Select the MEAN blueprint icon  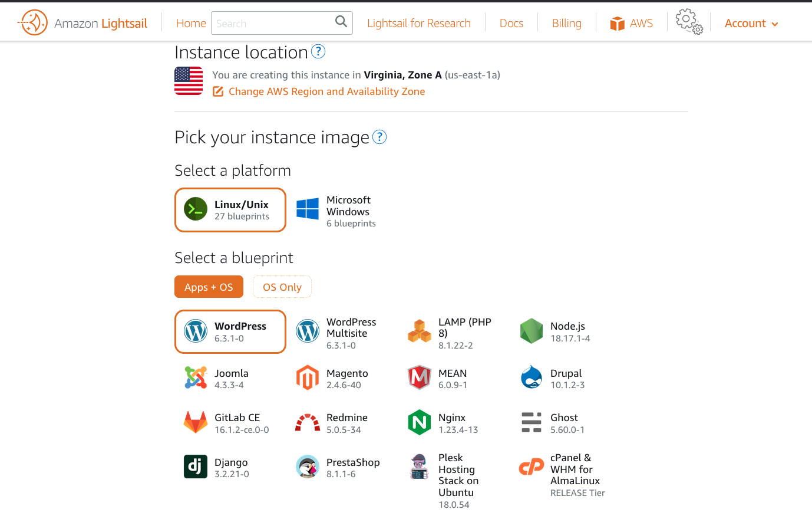(420, 377)
